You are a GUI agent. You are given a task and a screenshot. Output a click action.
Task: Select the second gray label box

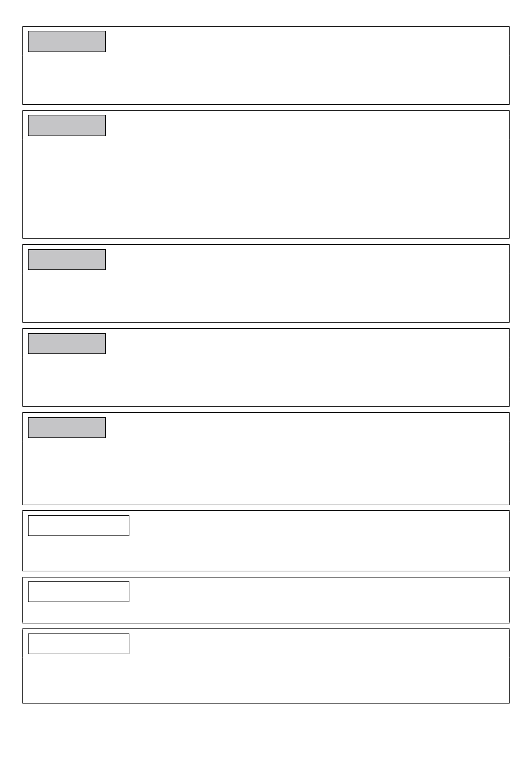(x=67, y=125)
